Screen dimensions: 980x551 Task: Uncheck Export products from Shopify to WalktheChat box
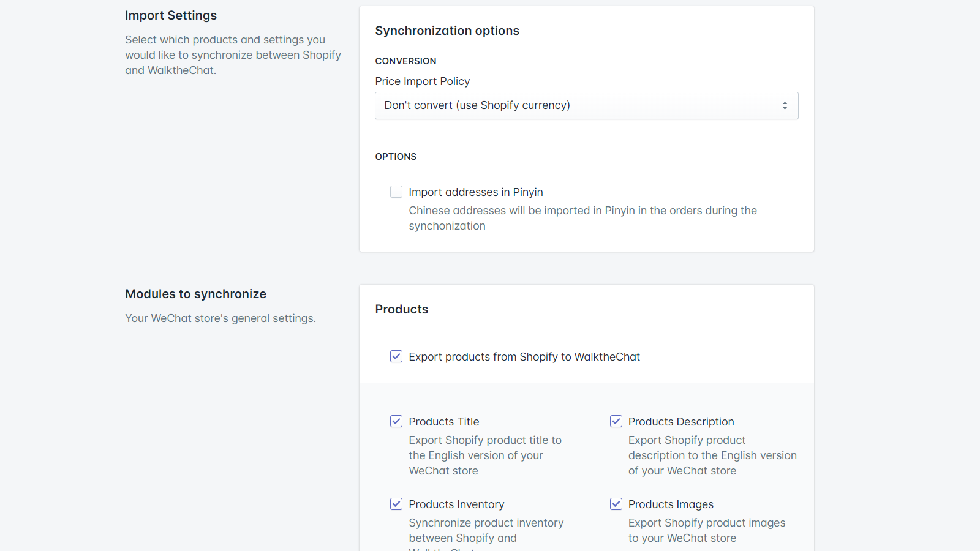396,356
